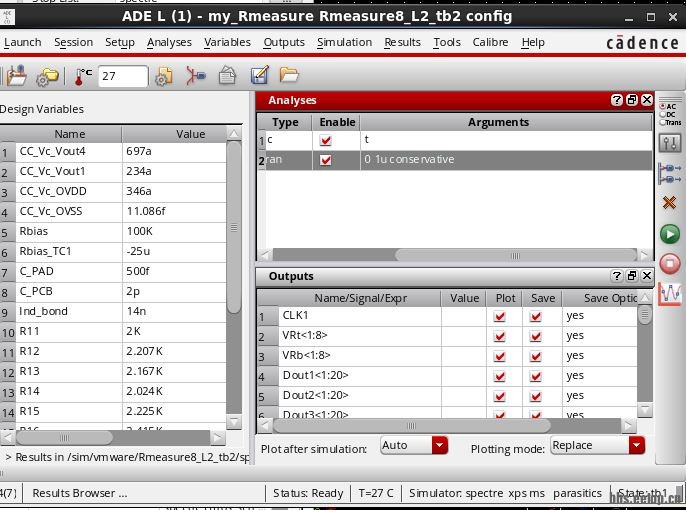Open the Session menu
Viewport: 686px width, 510px height.
click(74, 42)
